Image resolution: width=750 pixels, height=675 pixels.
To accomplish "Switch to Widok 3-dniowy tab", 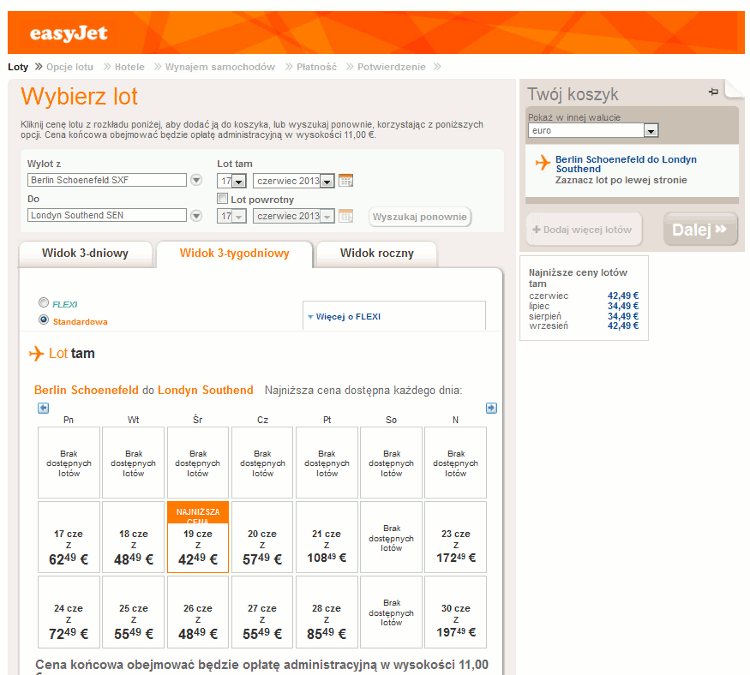I will point(85,253).
